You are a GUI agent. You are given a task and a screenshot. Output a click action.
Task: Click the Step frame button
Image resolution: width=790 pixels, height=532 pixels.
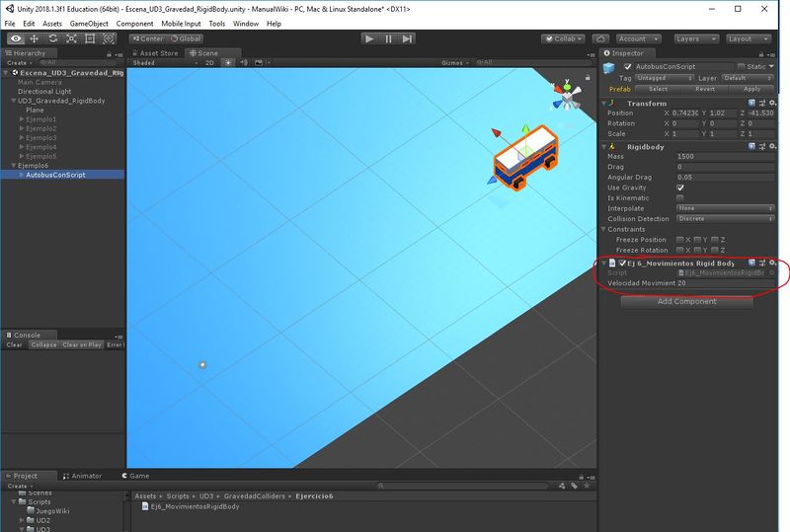407,38
